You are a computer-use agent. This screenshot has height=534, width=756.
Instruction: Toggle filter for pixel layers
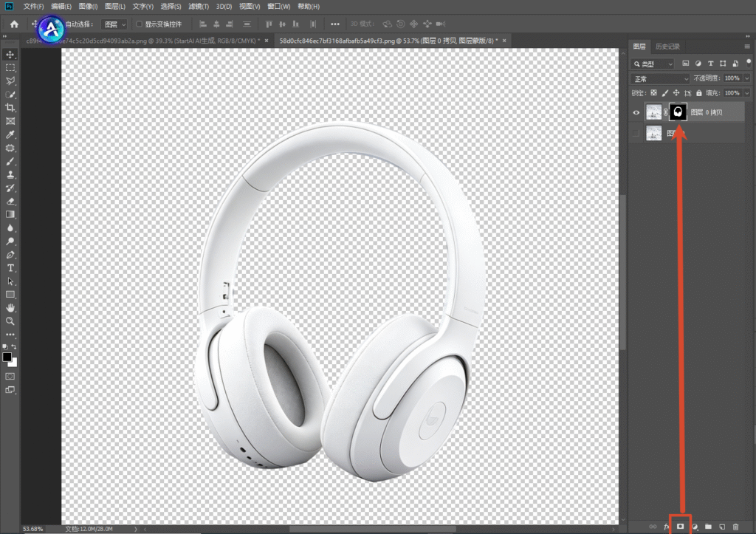click(x=686, y=64)
